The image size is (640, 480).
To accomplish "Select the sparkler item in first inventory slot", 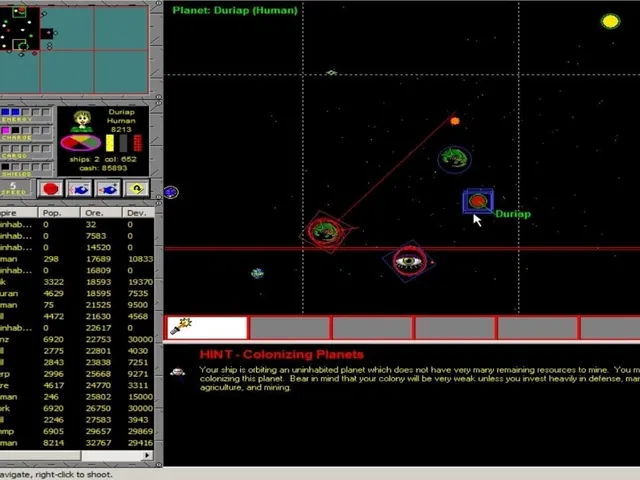I will tap(207, 327).
